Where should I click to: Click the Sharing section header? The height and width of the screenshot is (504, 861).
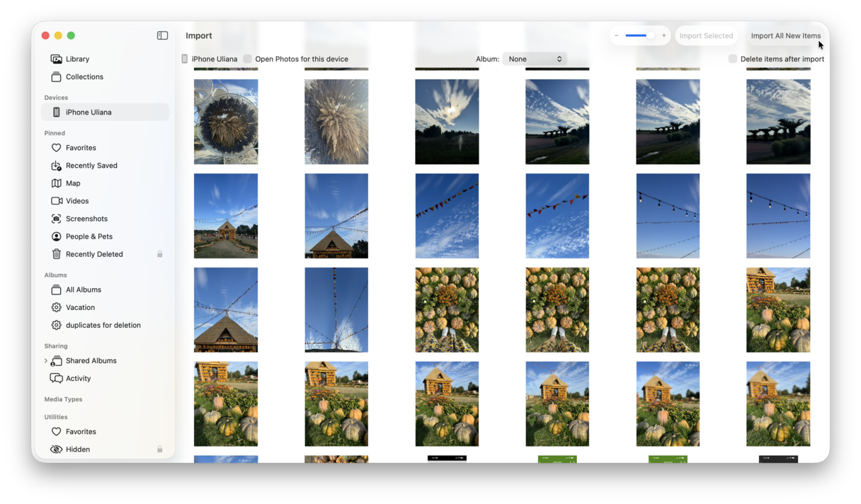coord(56,346)
